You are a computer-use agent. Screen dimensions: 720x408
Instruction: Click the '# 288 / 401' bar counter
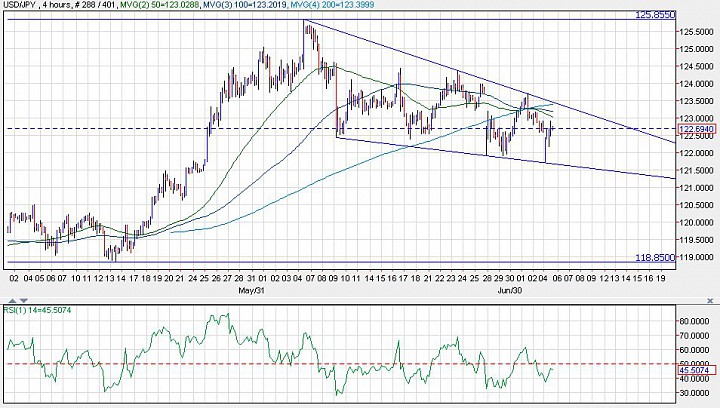[x=94, y=5]
